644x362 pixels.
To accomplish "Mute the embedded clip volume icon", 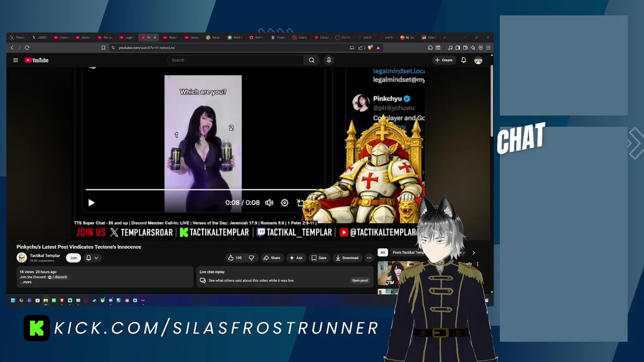I will pyautogui.click(x=269, y=203).
